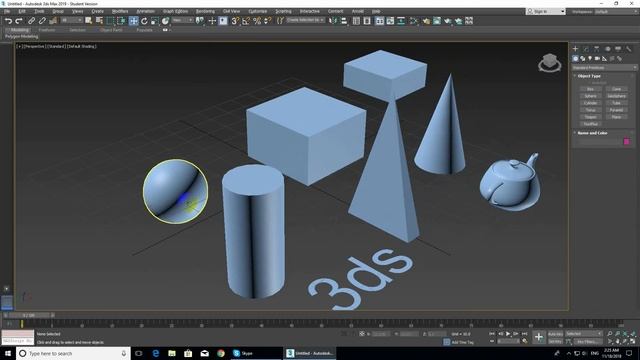The height and width of the screenshot is (360, 640).
Task: Click the Undo arrow in the toolbar
Action: coord(8,21)
